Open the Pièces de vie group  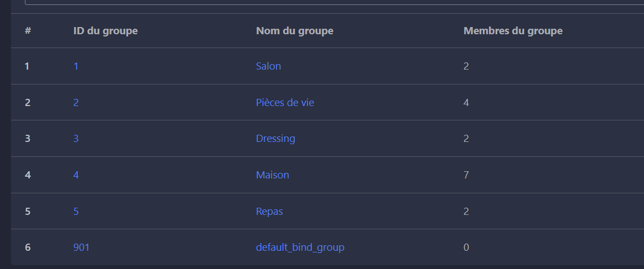tap(285, 103)
